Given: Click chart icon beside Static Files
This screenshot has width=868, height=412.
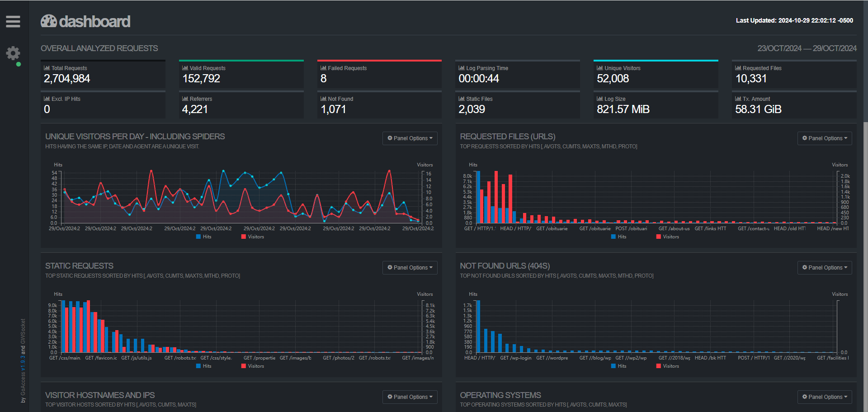Looking at the screenshot, I should point(462,99).
